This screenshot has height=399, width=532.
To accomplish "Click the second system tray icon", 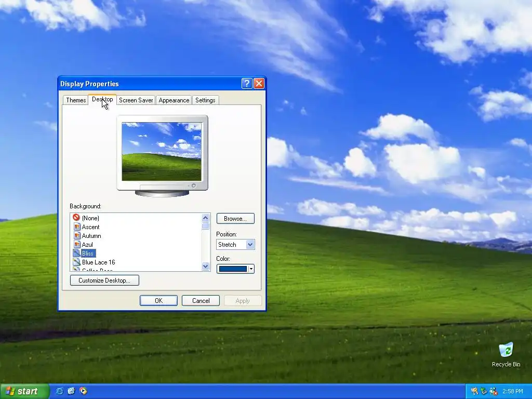I will 484,391.
